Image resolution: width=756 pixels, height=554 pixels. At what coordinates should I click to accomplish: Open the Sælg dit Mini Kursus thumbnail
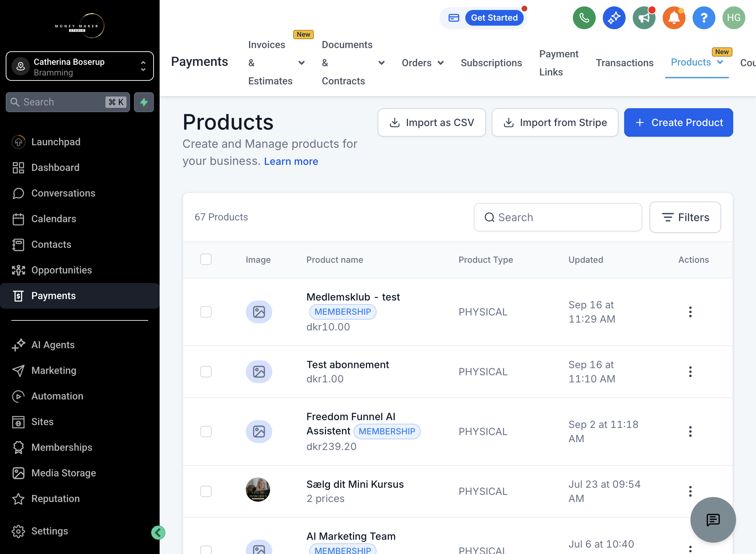pyautogui.click(x=258, y=490)
